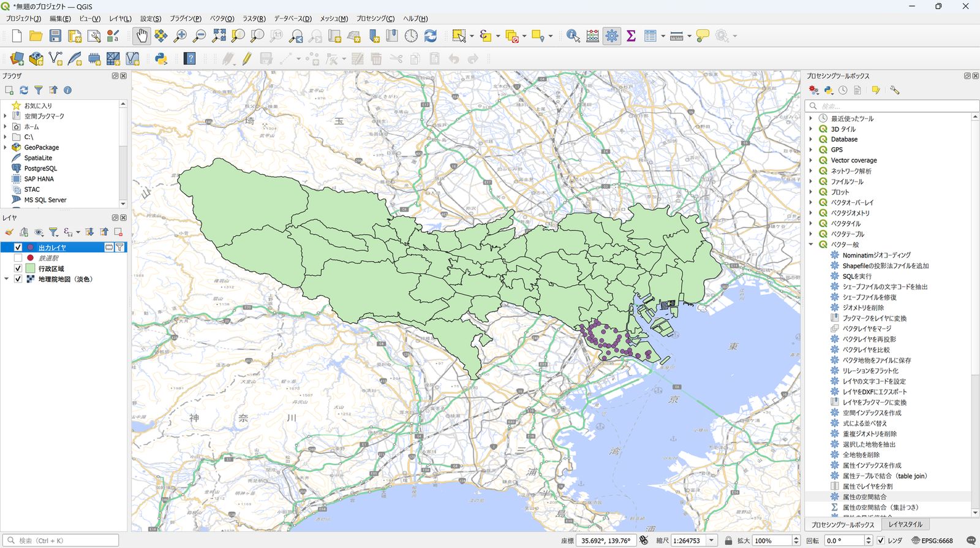Click the Zoom In magnifier tool
980x548 pixels.
[180, 36]
